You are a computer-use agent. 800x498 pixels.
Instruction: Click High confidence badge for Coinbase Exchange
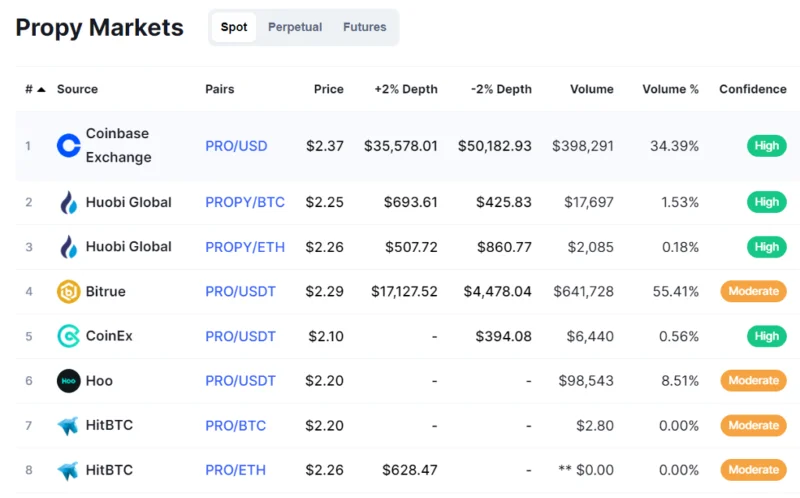click(766, 146)
